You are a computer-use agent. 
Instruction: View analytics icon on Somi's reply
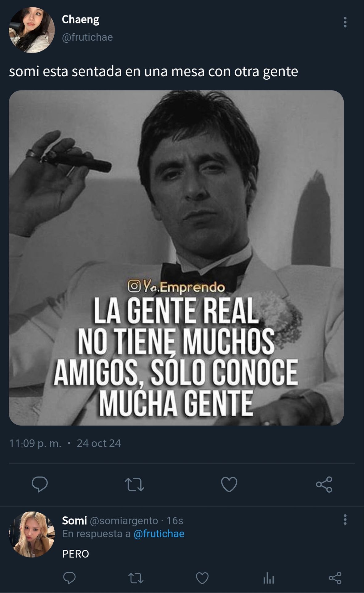(x=269, y=578)
